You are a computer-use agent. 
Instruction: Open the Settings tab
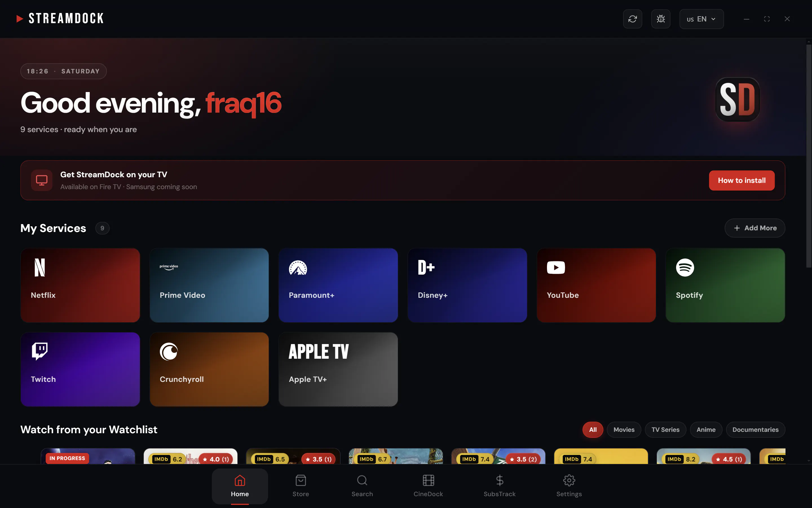[569, 486]
